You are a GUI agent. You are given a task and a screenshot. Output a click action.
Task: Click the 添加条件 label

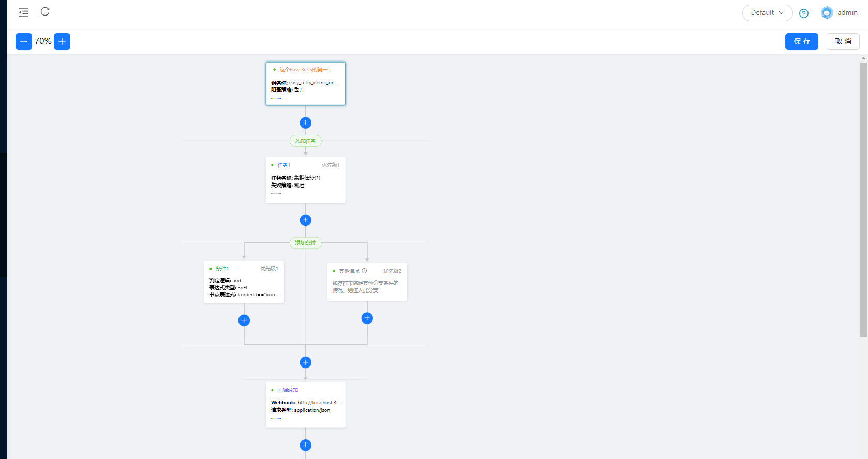pyautogui.click(x=306, y=243)
